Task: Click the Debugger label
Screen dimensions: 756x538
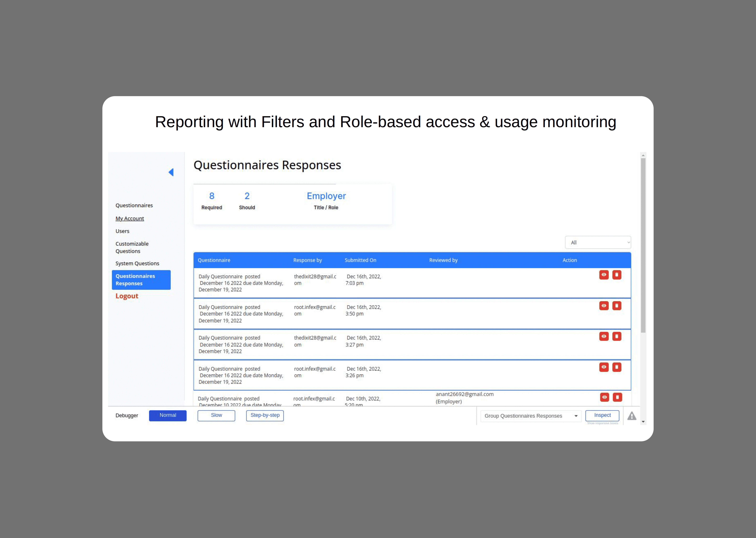Action: [x=127, y=416]
